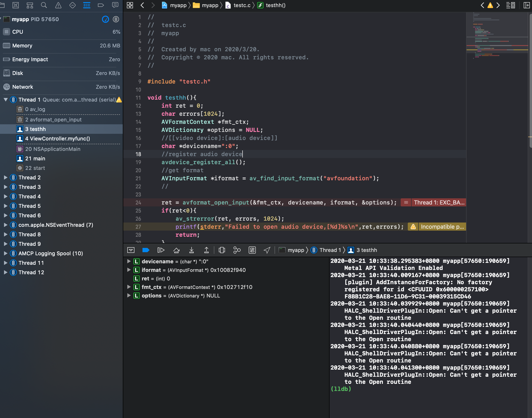Expand the iformat variable disclosure triangle

(129, 270)
